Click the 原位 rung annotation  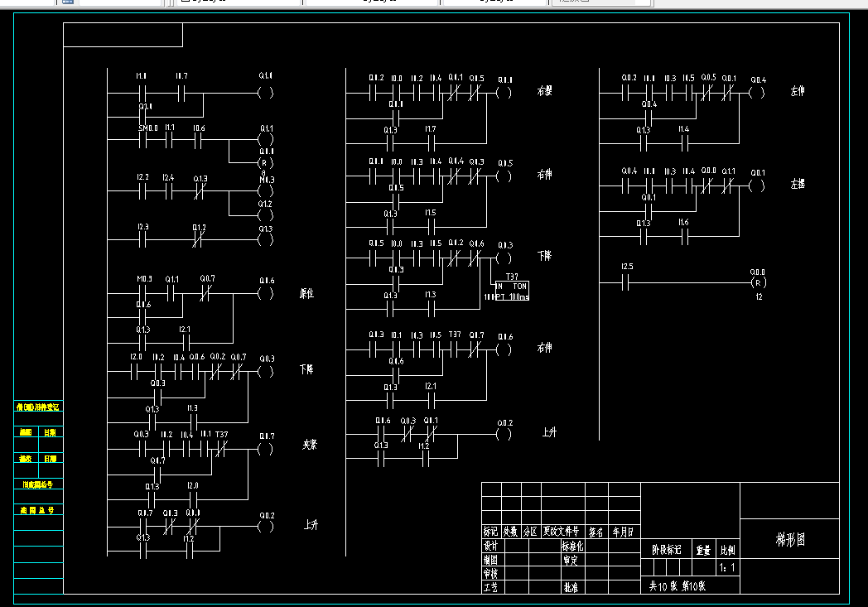point(306,293)
